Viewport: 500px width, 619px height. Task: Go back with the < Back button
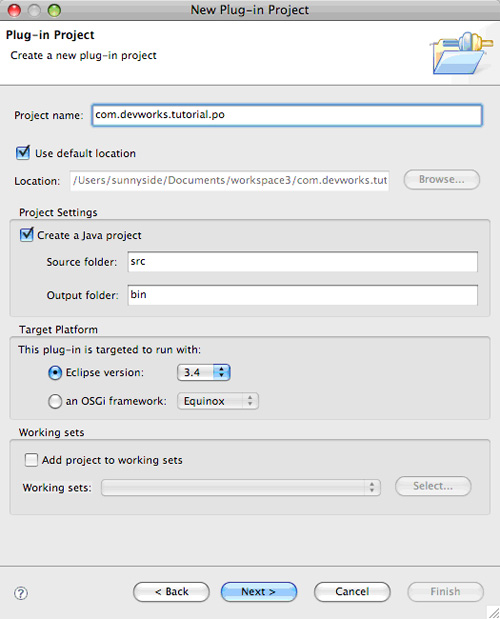pos(171,592)
